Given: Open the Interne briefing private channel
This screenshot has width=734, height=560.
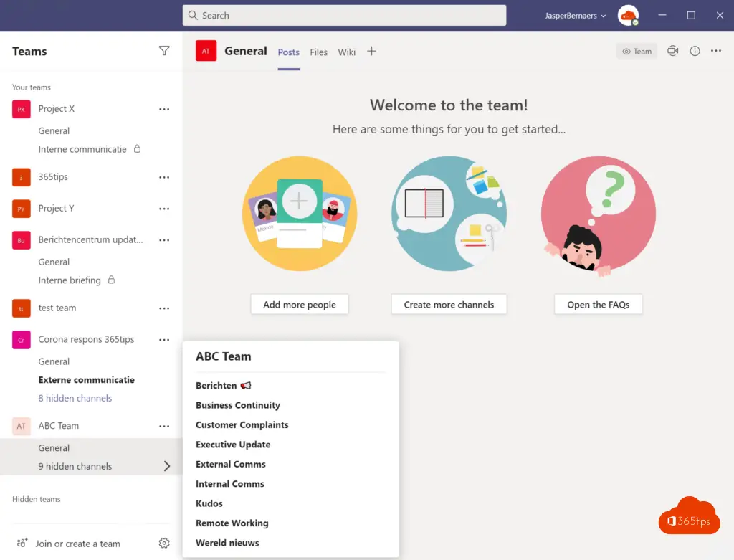Looking at the screenshot, I should click(x=70, y=280).
